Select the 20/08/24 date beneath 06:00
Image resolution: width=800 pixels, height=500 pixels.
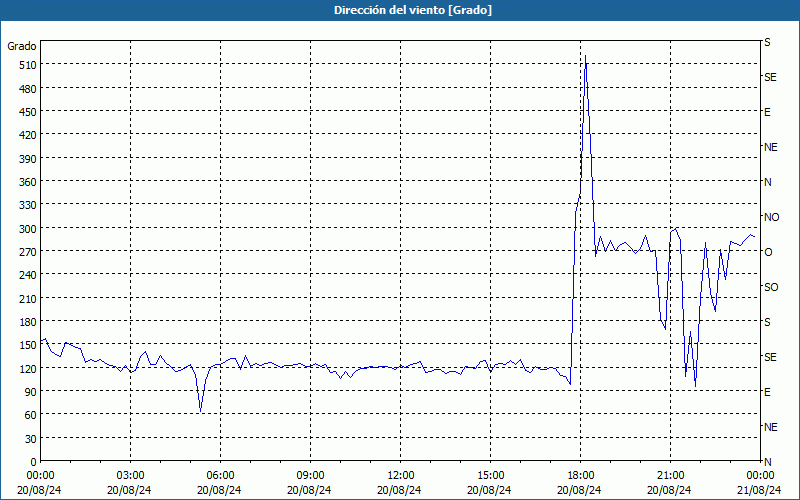click(x=219, y=490)
